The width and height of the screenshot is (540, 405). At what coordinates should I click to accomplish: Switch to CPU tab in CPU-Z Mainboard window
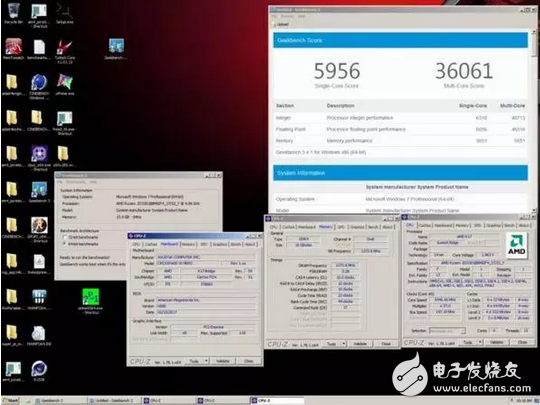tap(136, 244)
